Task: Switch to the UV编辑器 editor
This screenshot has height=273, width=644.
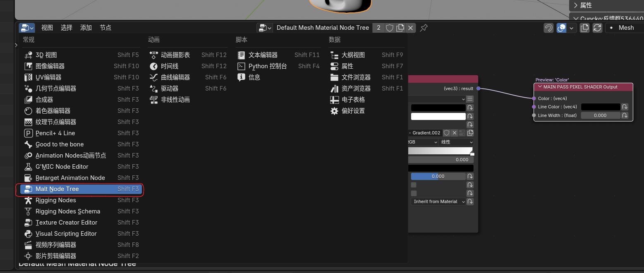Action: (x=48, y=77)
